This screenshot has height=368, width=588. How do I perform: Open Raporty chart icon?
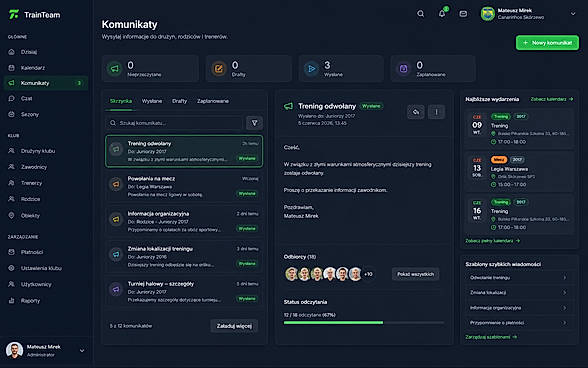tap(12, 300)
